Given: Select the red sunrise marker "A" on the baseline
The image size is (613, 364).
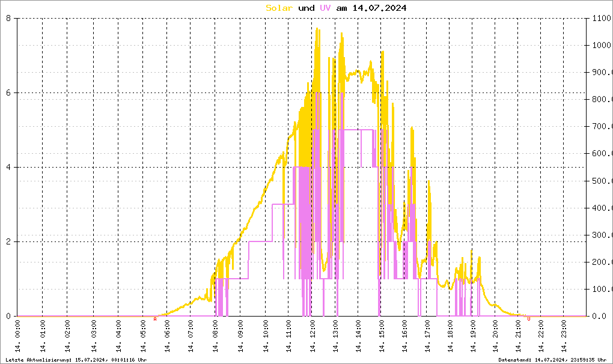Looking at the screenshot, I should pos(155,319).
